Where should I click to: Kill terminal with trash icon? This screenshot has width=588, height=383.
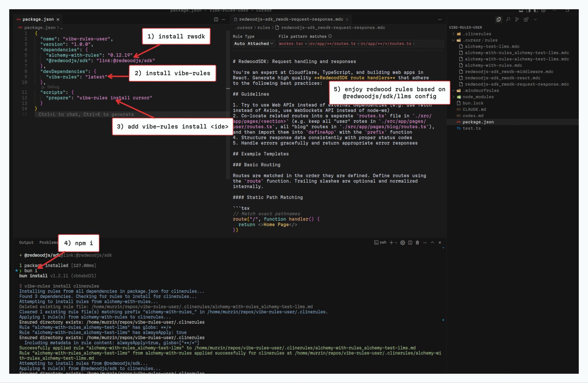(417, 242)
